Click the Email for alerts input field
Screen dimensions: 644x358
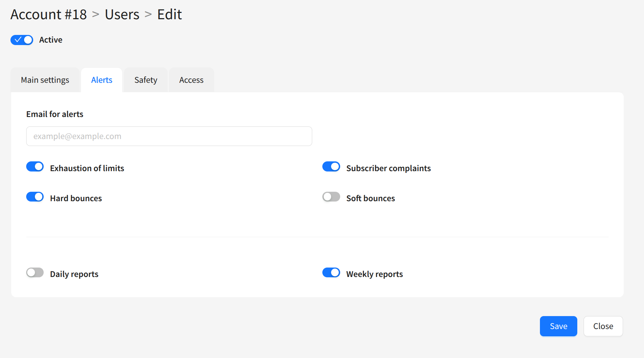pyautogui.click(x=169, y=136)
